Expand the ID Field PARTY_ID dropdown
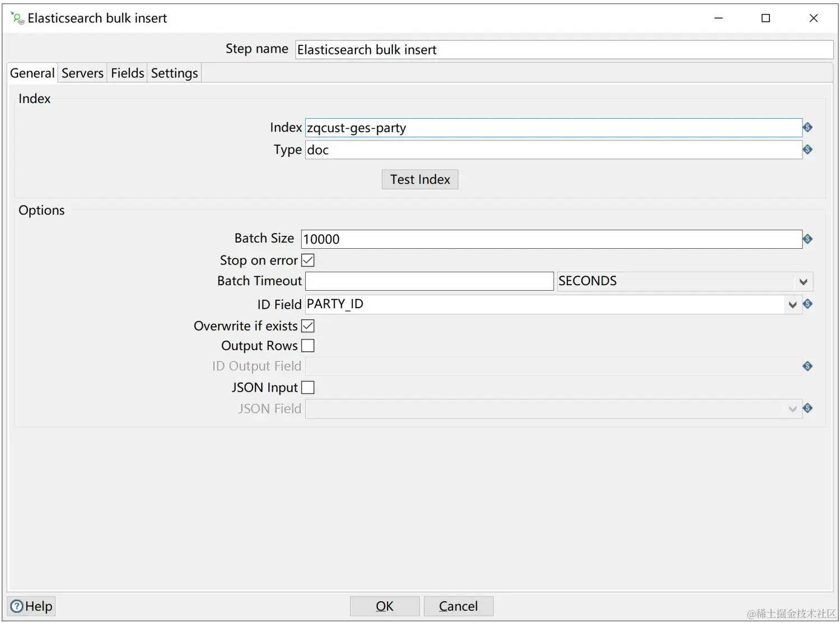 click(x=792, y=305)
